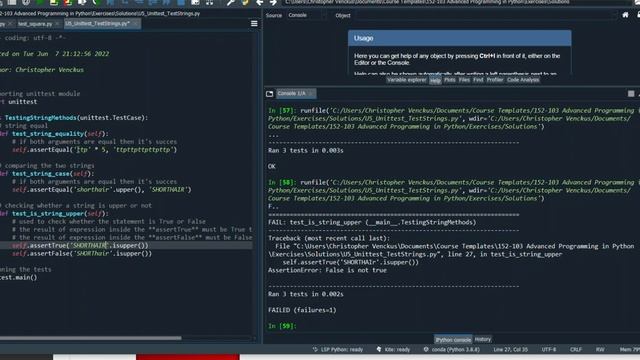The width and height of the screenshot is (640, 360).
Task: Open the Code Analysis tab
Action: pyautogui.click(x=523, y=80)
